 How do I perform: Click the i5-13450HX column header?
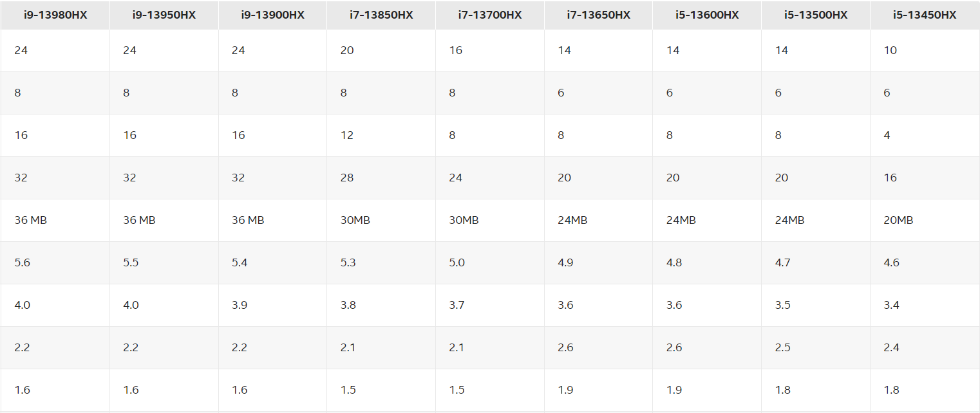[925, 15]
